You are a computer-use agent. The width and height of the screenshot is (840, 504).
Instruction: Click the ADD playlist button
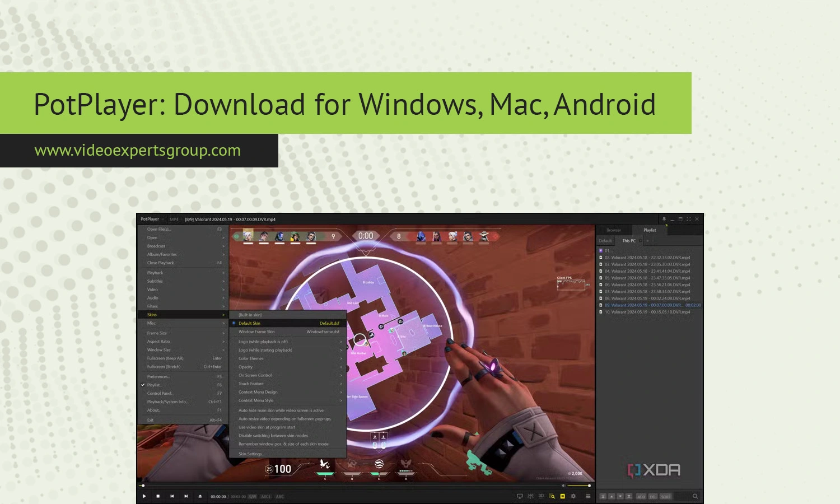pyautogui.click(x=641, y=497)
